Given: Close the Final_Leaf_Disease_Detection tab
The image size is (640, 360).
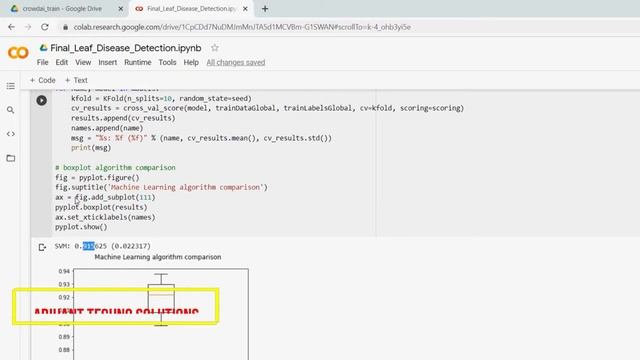Looking at the screenshot, I should (245, 9).
